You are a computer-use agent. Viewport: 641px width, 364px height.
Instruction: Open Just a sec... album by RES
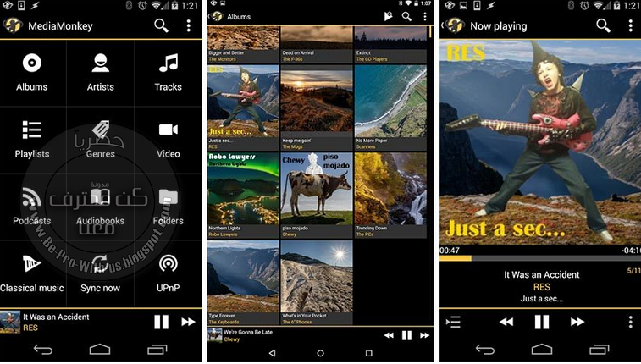[x=243, y=108]
